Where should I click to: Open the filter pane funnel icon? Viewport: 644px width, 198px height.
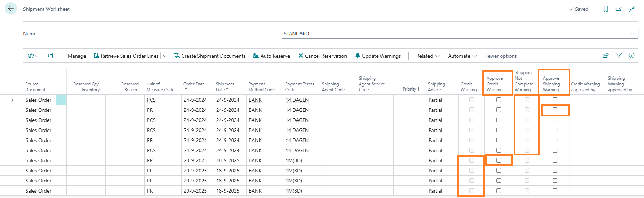click(x=619, y=56)
